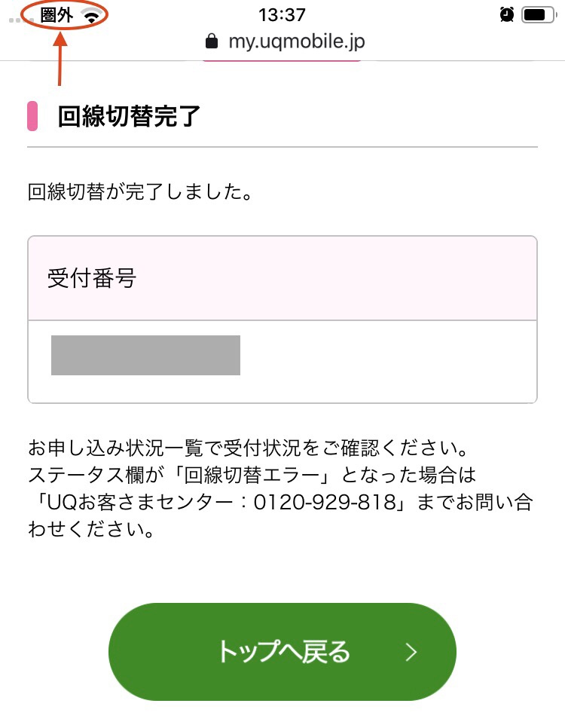
Task: Tap the my.uqmobile.jp address bar
Action: (295, 40)
